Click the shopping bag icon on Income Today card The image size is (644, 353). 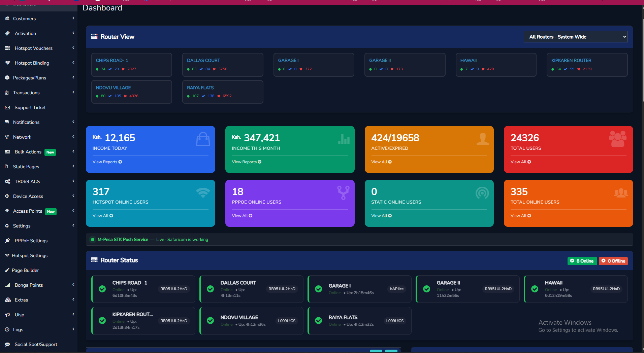click(203, 139)
